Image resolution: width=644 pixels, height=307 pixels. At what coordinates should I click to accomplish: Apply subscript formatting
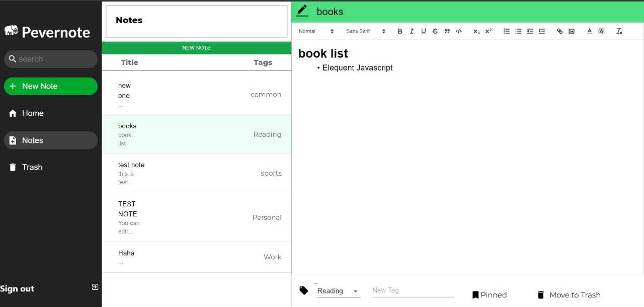click(476, 31)
